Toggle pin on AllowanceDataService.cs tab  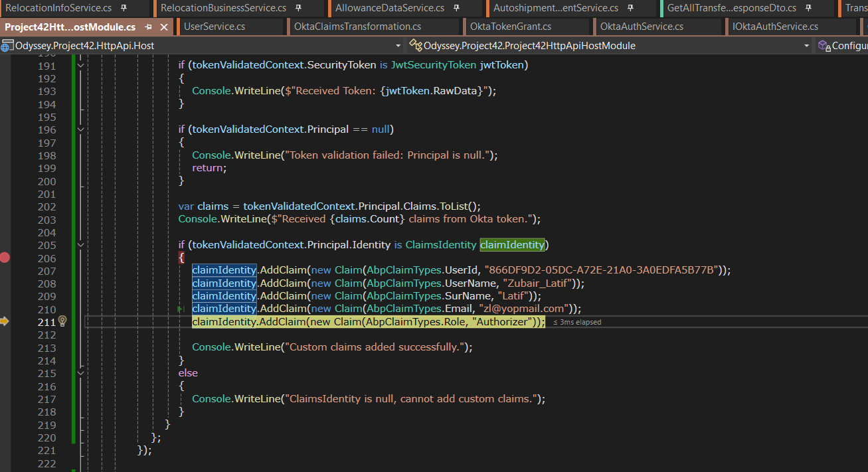[x=456, y=8]
